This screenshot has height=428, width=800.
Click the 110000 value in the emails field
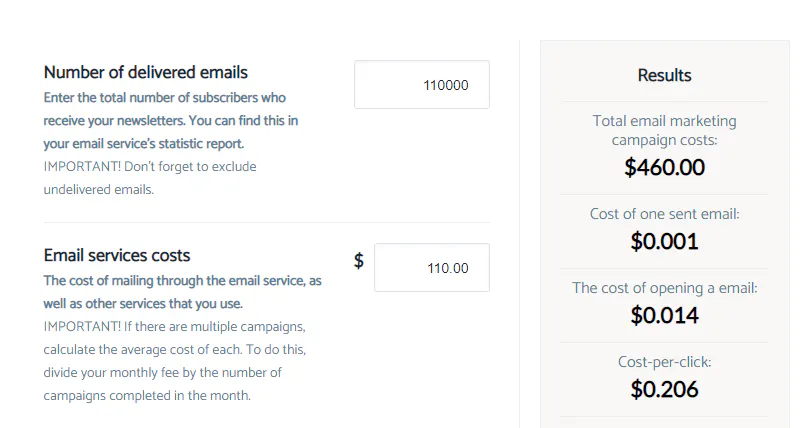tap(445, 85)
